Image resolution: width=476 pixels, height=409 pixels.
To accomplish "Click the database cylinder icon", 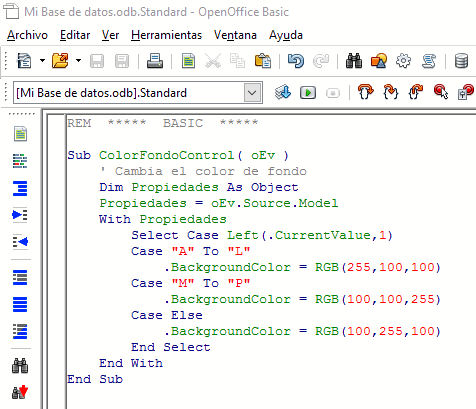I will pos(462,61).
